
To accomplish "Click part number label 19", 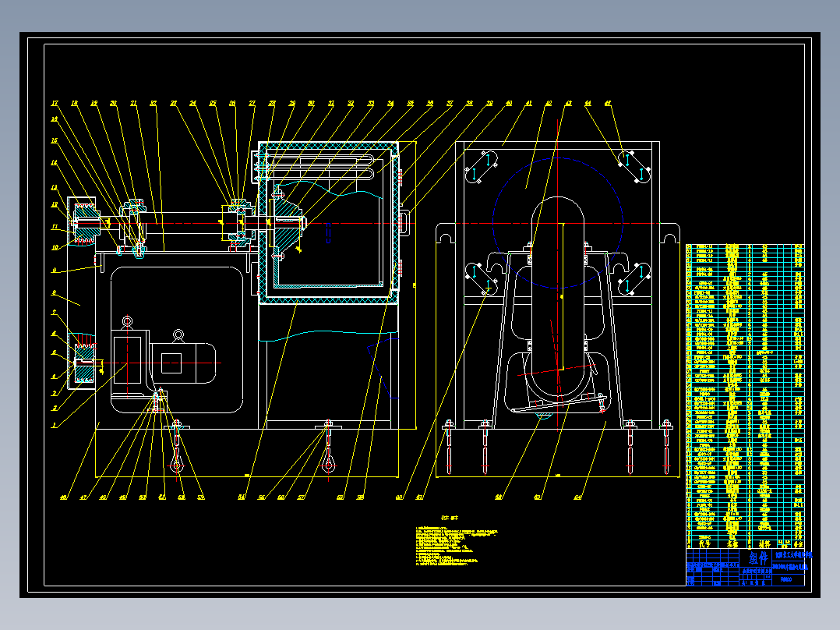I will pyautogui.click(x=94, y=104).
